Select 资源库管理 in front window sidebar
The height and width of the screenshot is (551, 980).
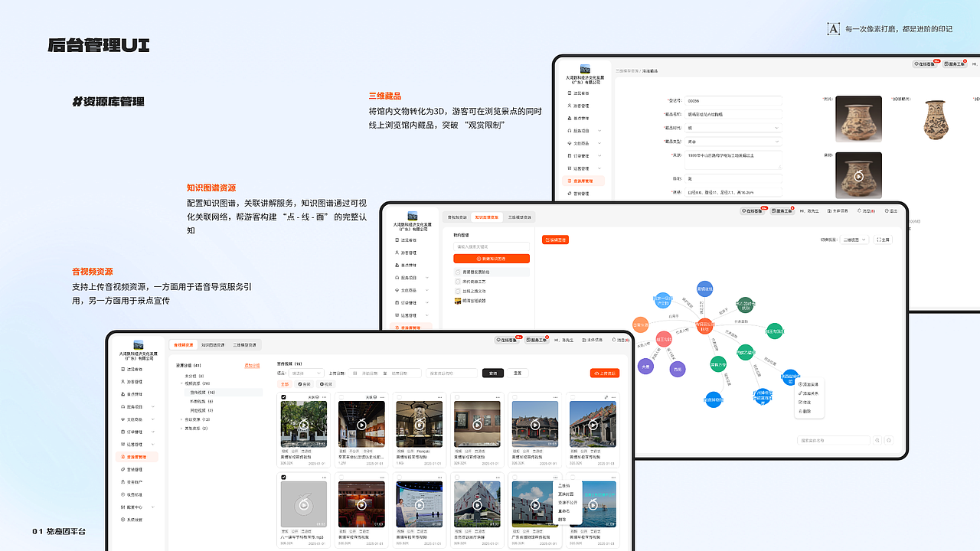pyautogui.click(x=137, y=457)
